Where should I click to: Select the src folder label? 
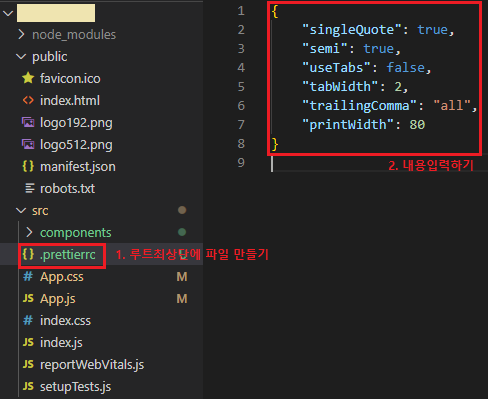[40, 211]
